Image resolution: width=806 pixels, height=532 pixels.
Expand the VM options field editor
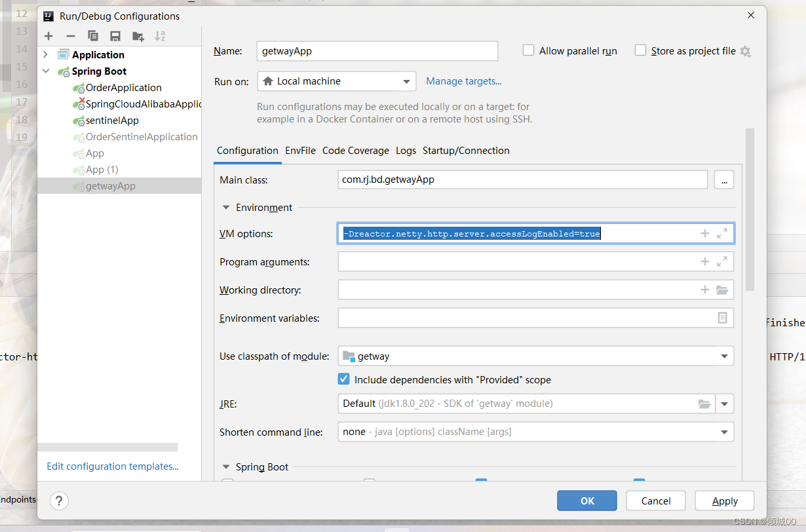coord(722,233)
